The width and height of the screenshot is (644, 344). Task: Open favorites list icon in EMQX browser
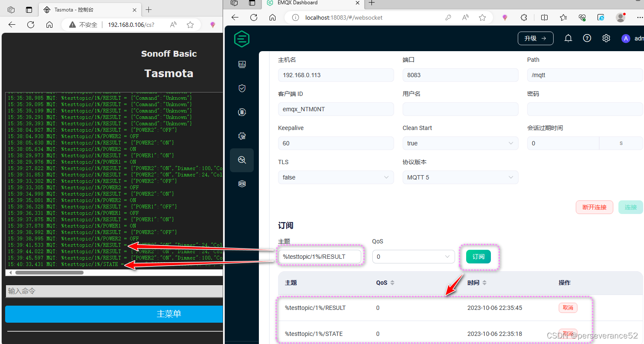(x=563, y=17)
